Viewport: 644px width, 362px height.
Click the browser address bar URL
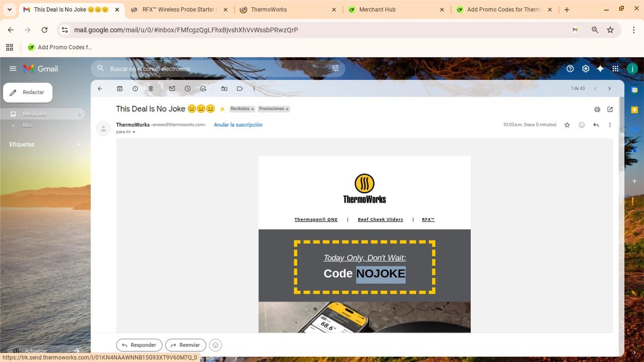click(186, 30)
